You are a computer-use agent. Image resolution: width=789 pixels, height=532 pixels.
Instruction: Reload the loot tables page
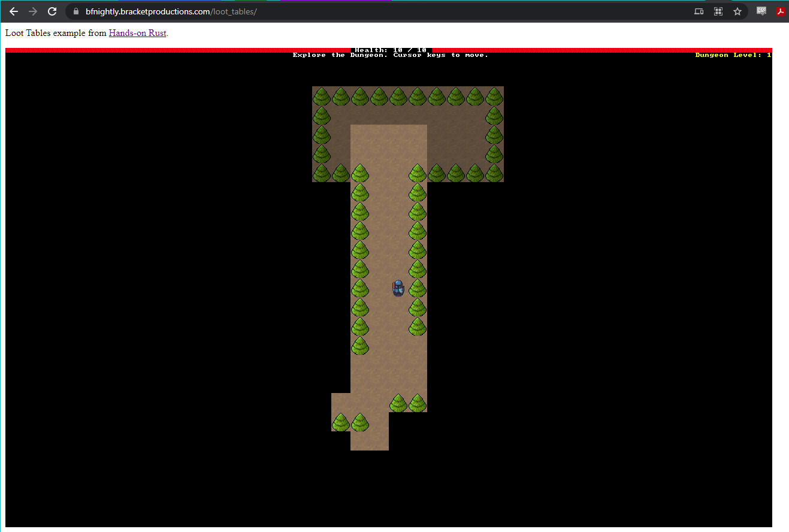[x=52, y=11]
